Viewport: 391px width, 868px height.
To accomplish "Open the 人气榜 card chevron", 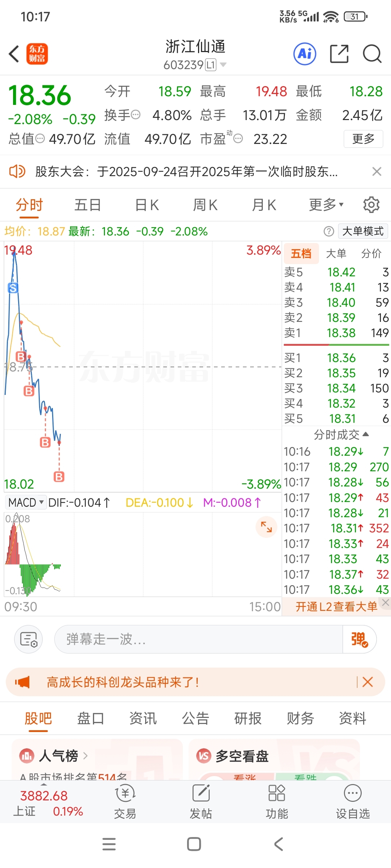I will [85, 756].
